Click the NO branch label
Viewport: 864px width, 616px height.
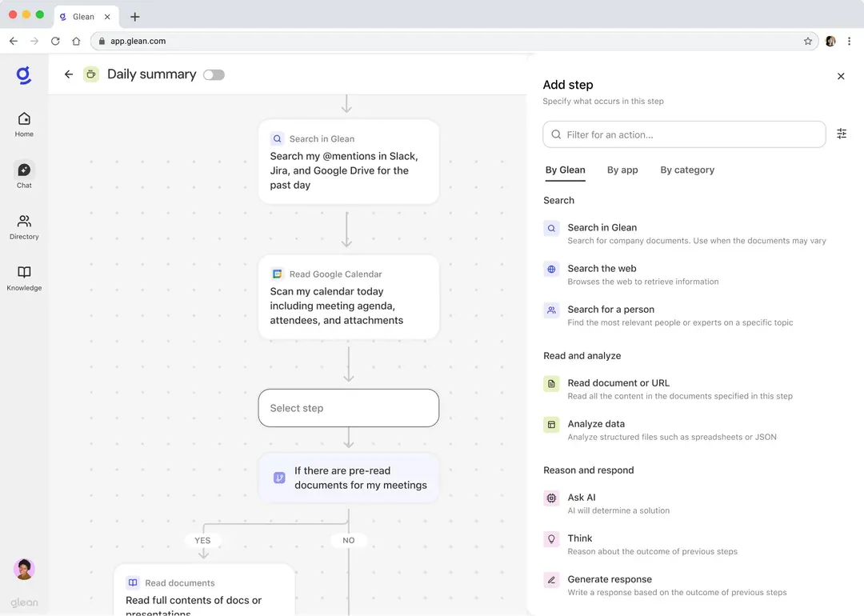tap(348, 541)
